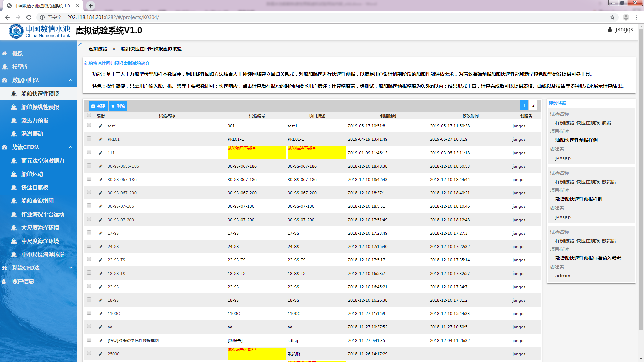Viewport: 644px width, 362px height.
Task: Check the checkbox for row test1
Action: [x=89, y=125]
